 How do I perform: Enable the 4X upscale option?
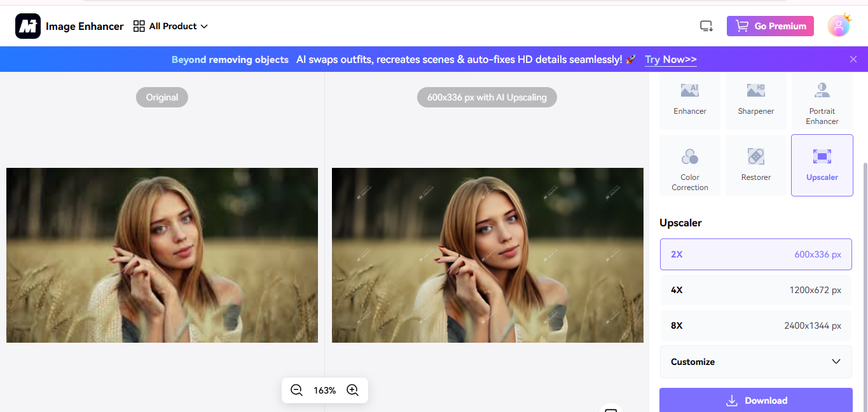point(755,289)
